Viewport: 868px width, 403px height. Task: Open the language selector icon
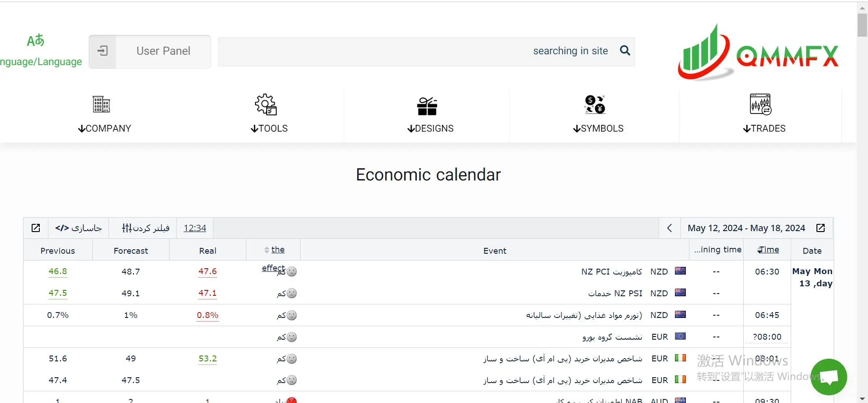pyautogui.click(x=36, y=41)
